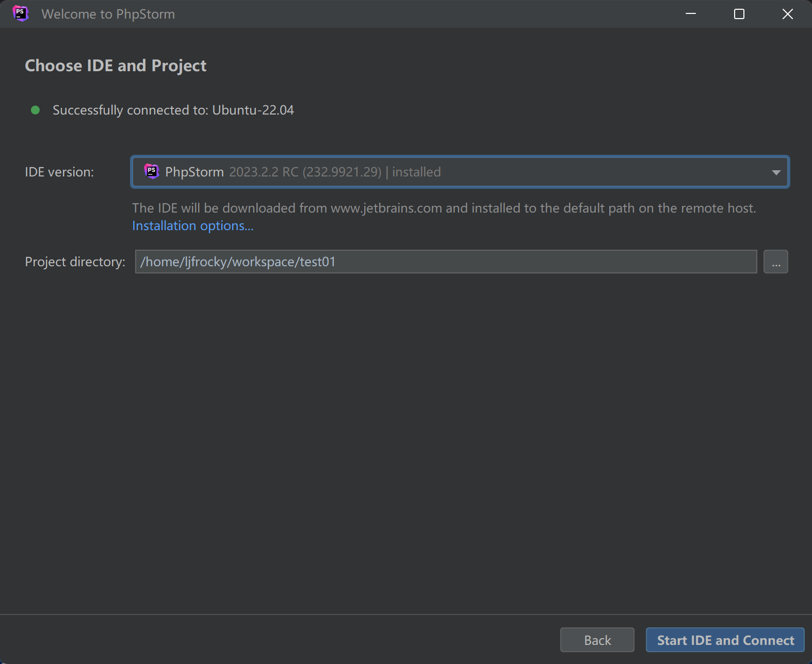Click Start IDE and Connect

click(x=725, y=640)
